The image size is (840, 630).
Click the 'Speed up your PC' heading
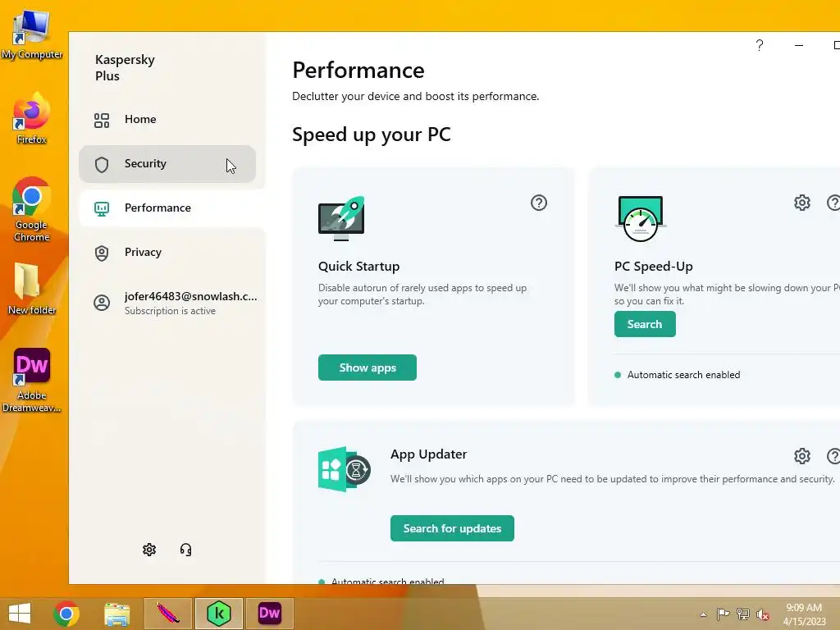click(x=372, y=135)
